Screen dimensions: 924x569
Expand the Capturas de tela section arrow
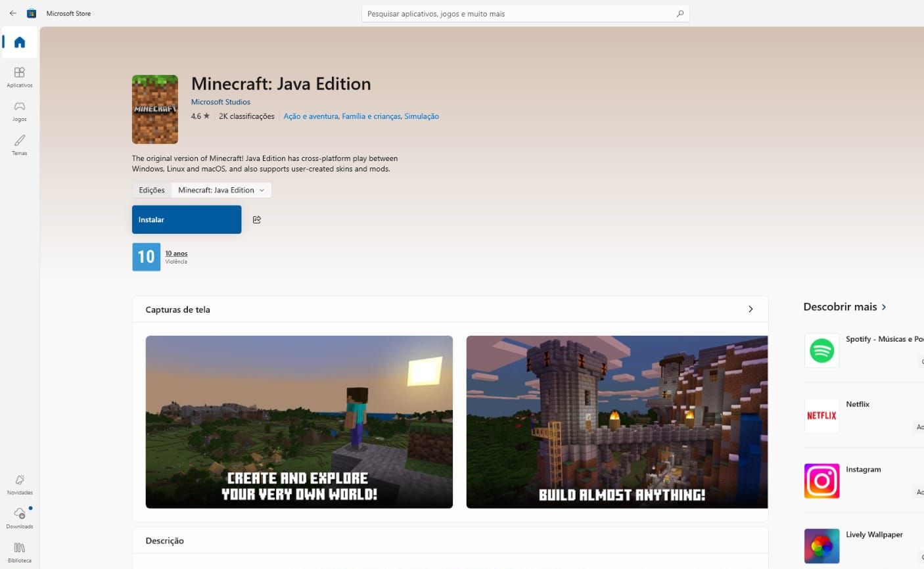tap(751, 309)
